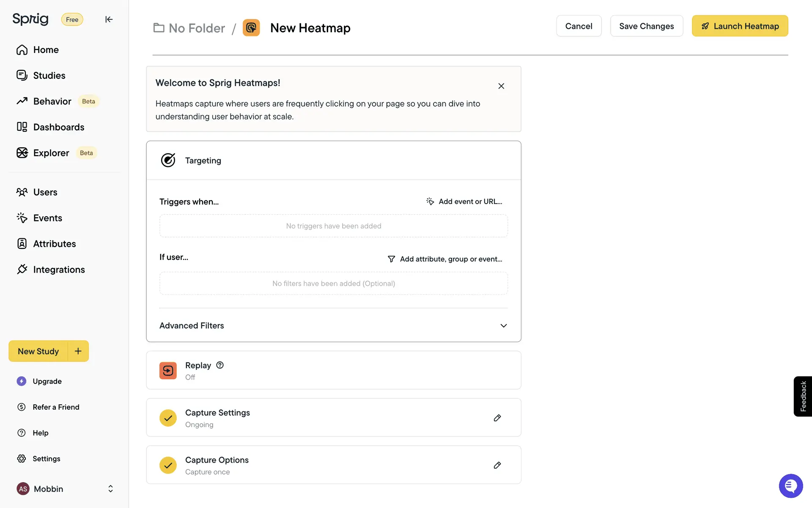Collapse the sidebar with the arrow icon
The width and height of the screenshot is (812, 508).
(109, 19)
